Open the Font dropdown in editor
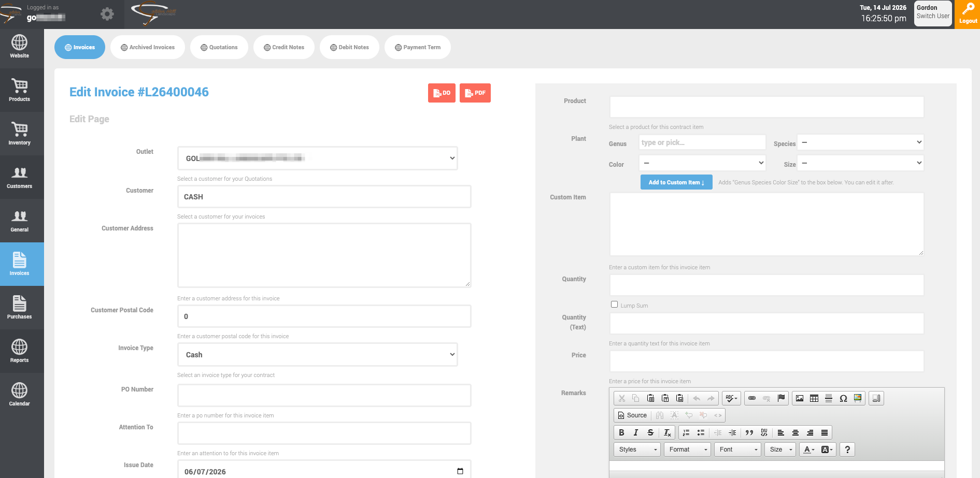 coord(738,450)
